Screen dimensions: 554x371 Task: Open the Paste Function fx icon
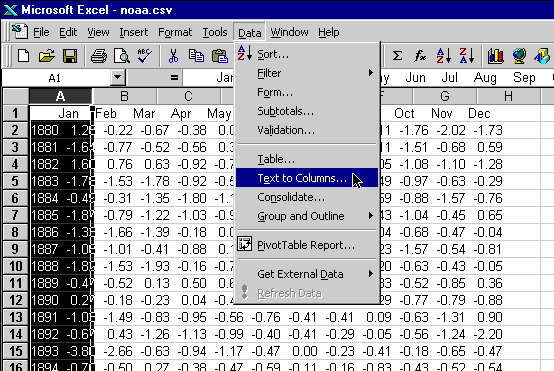420,56
